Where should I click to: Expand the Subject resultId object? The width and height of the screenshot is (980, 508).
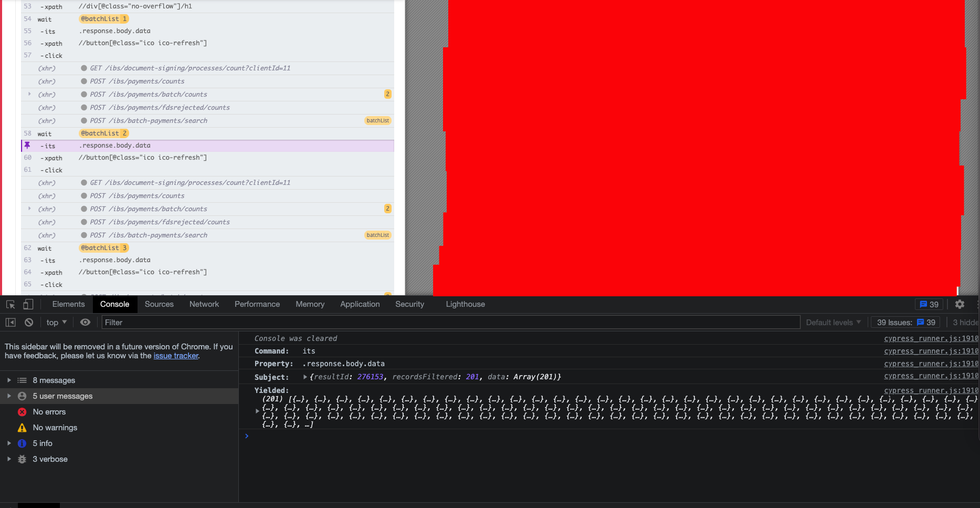[x=305, y=377]
